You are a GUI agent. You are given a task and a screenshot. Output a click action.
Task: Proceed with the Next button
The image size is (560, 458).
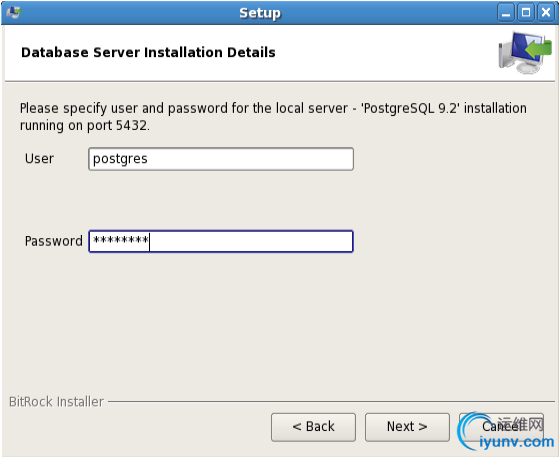407,427
